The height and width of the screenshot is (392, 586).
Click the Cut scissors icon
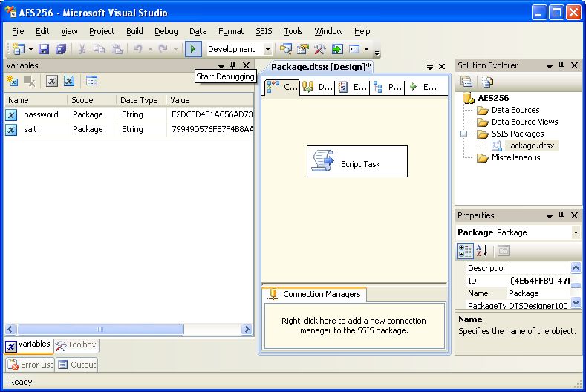tap(82, 49)
